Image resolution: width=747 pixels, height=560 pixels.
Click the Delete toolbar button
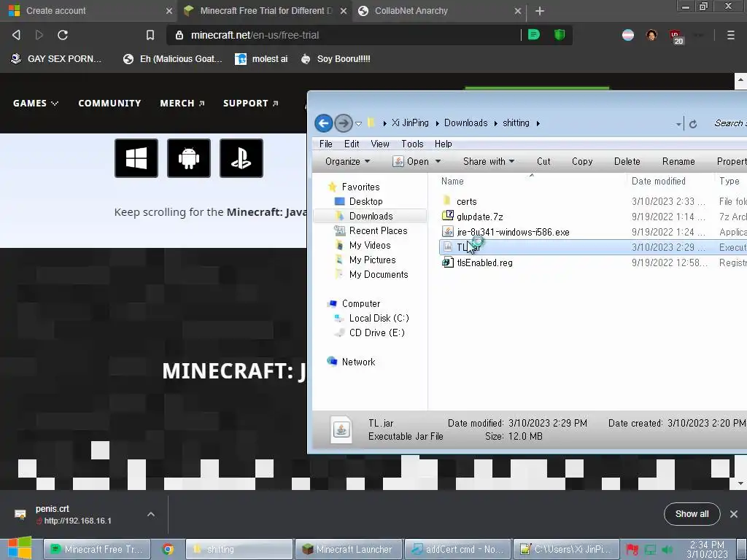coord(627,161)
